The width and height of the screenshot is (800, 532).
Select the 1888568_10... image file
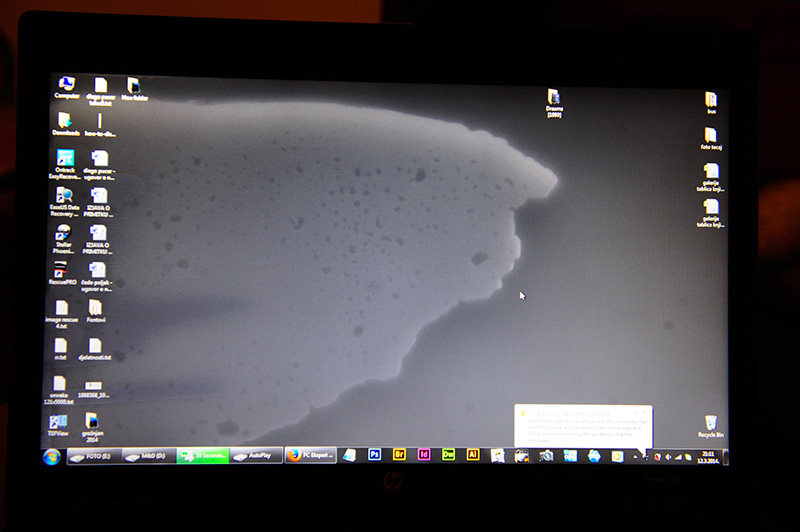click(93, 389)
